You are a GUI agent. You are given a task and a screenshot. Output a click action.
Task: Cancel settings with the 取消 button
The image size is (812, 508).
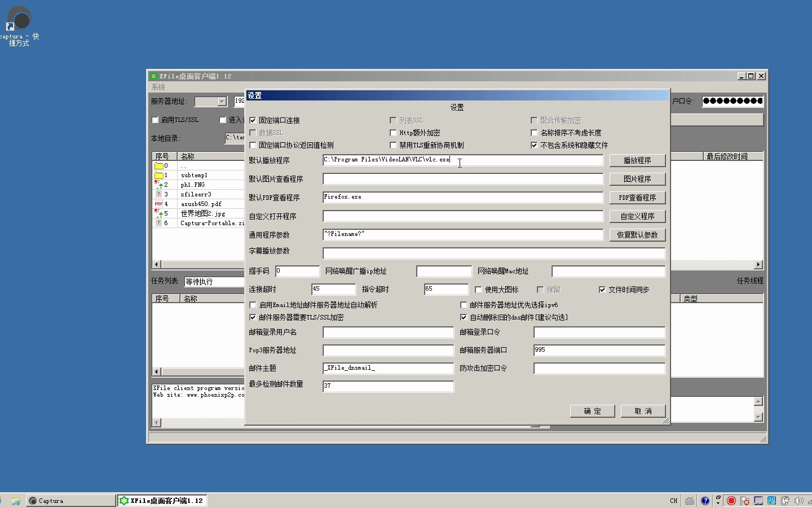coord(643,411)
